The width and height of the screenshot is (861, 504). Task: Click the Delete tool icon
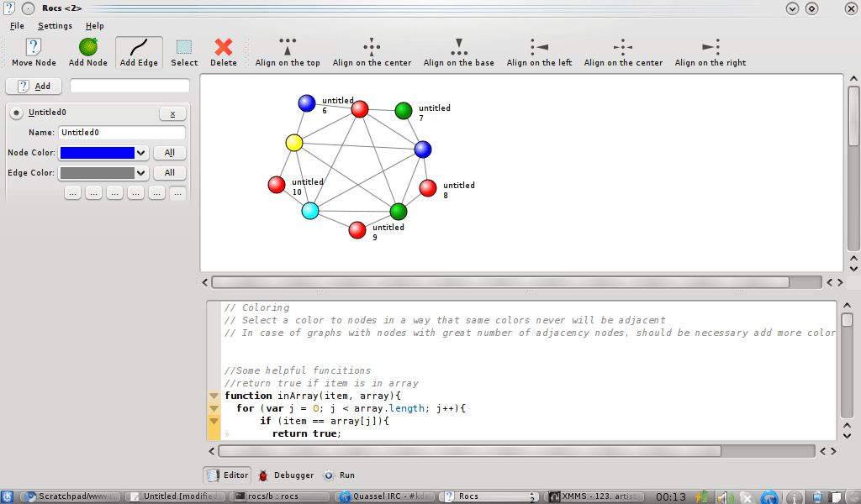(x=223, y=52)
